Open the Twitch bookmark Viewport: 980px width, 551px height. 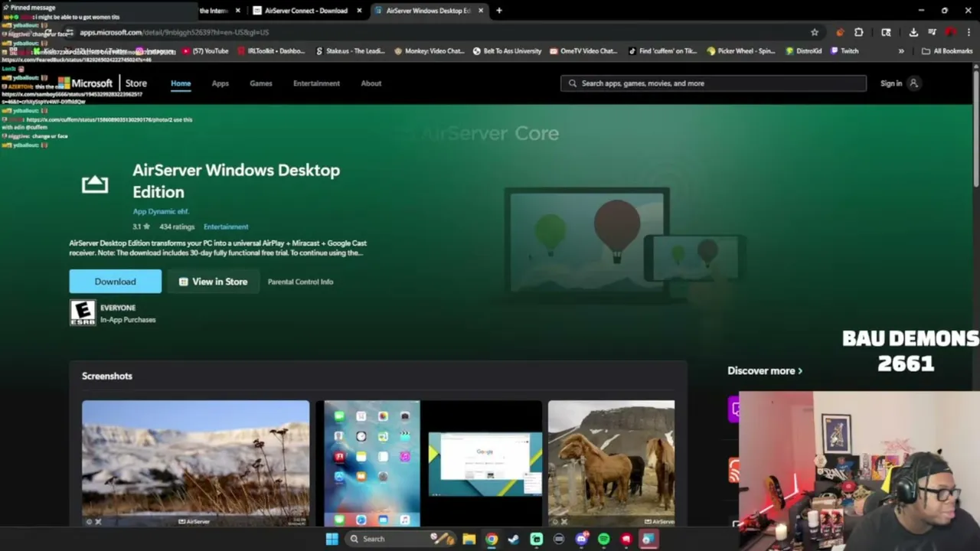coord(844,51)
